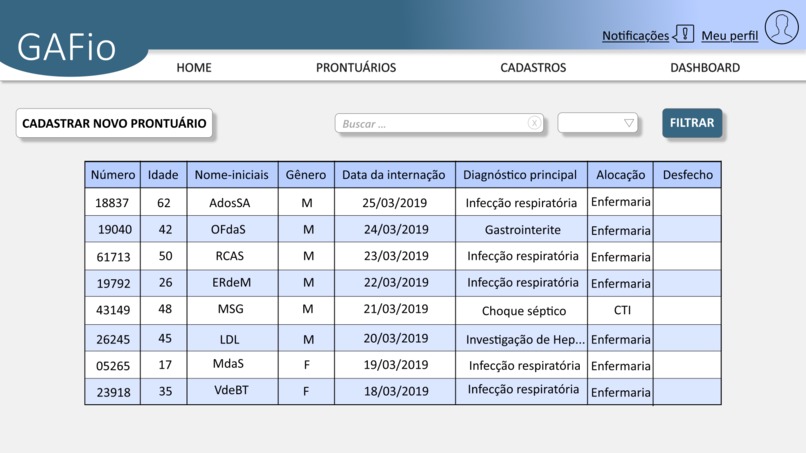Screen dimensions: 806x453
Task: Click age 62 in first row
Action: pyautogui.click(x=163, y=203)
